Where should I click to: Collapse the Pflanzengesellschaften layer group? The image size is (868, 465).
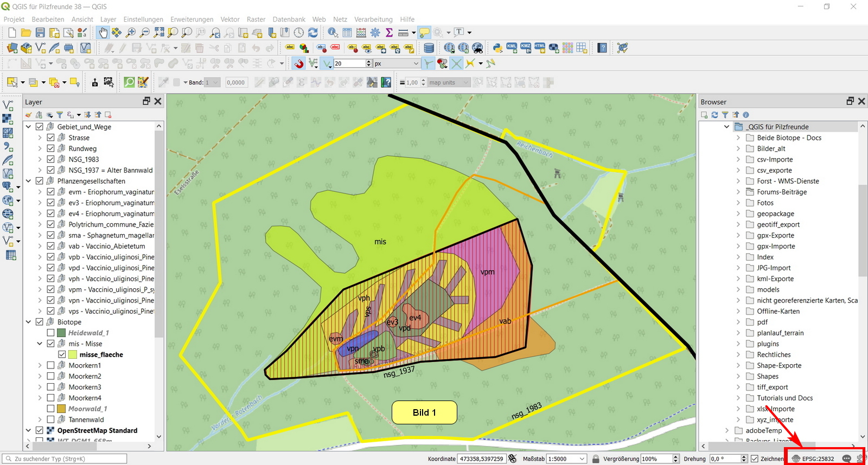(29, 181)
